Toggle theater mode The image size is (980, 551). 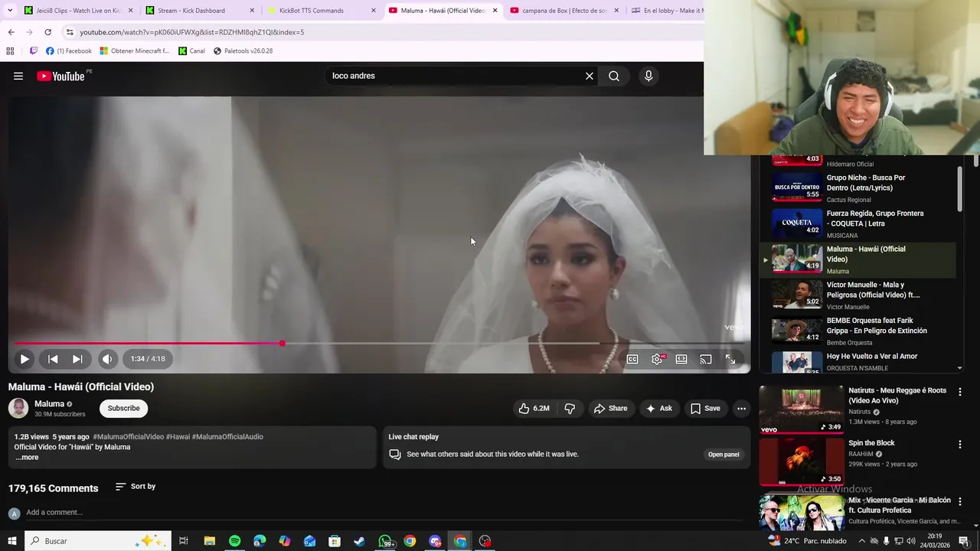point(681,359)
